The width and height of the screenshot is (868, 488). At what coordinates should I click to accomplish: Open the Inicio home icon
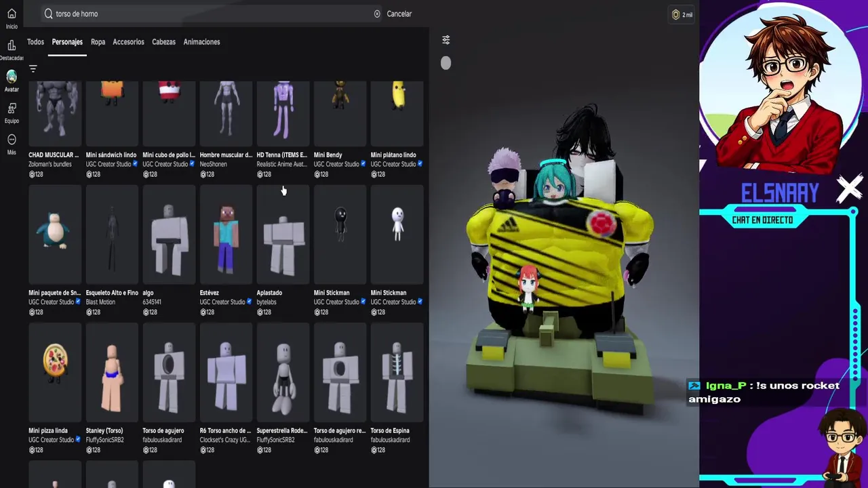tap(12, 14)
